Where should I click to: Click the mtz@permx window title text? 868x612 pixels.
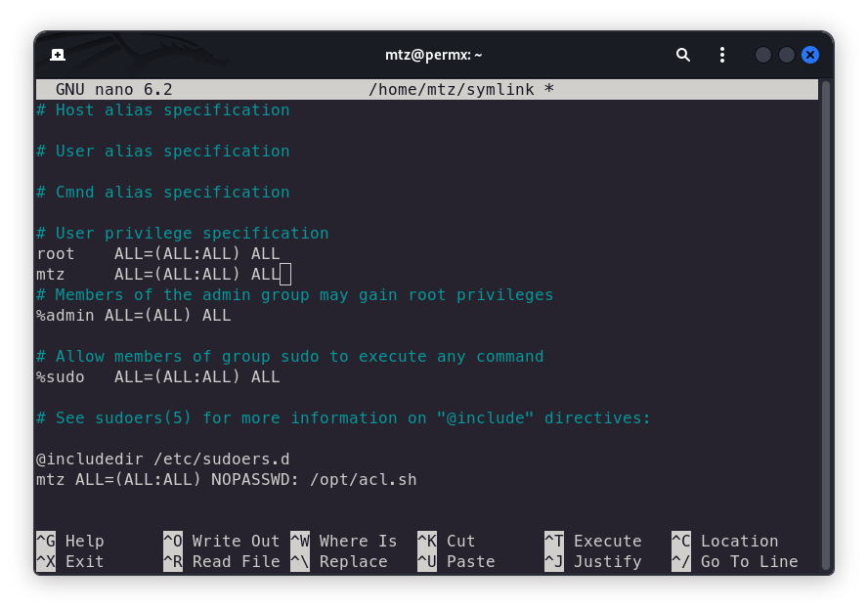click(x=433, y=55)
